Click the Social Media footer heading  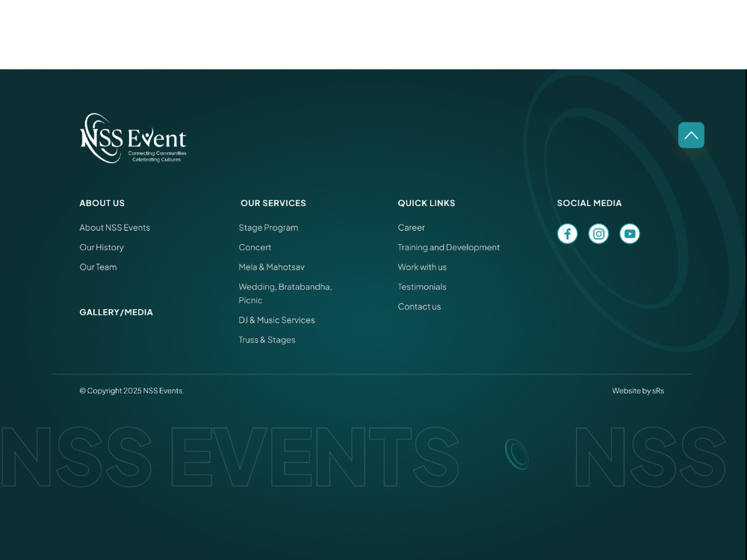pos(589,203)
